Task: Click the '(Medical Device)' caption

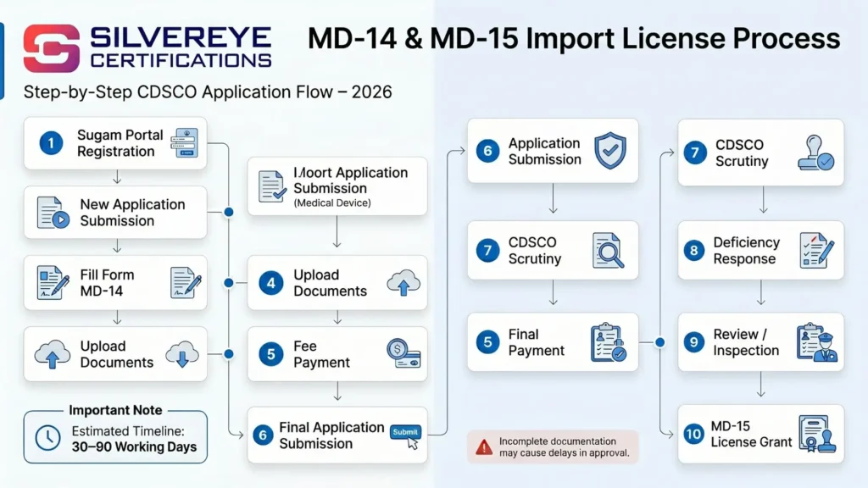Action: [x=332, y=203]
